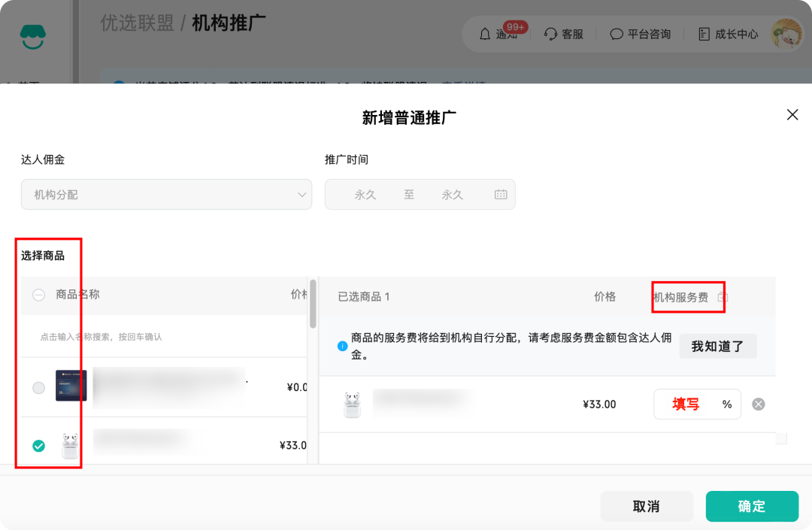The image size is (812, 530).
Task: Open 平台咨询 chat bubble
Action: (640, 34)
